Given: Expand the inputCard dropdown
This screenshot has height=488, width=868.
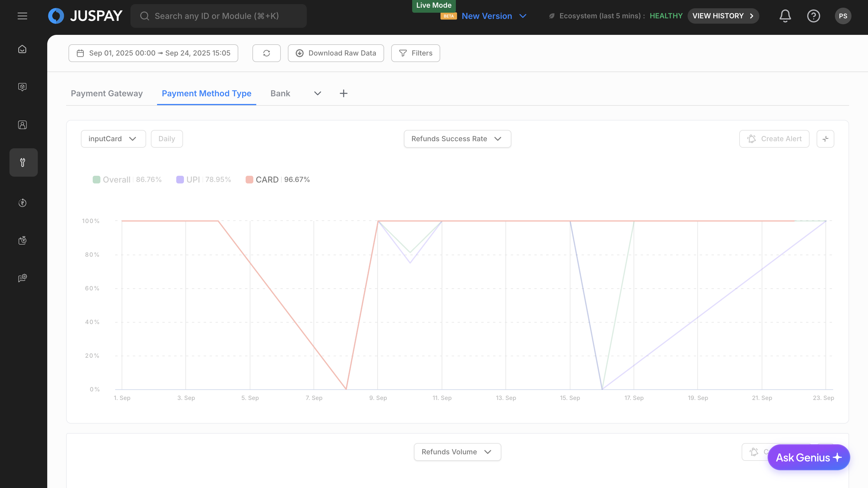Looking at the screenshot, I should 113,139.
